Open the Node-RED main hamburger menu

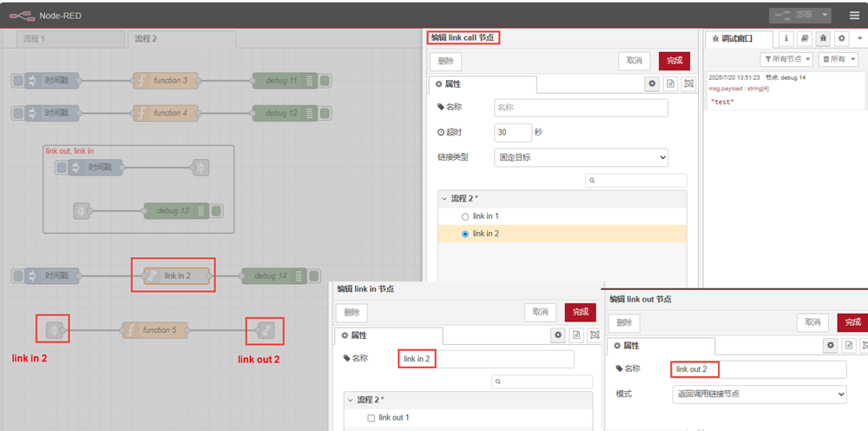[x=855, y=15]
